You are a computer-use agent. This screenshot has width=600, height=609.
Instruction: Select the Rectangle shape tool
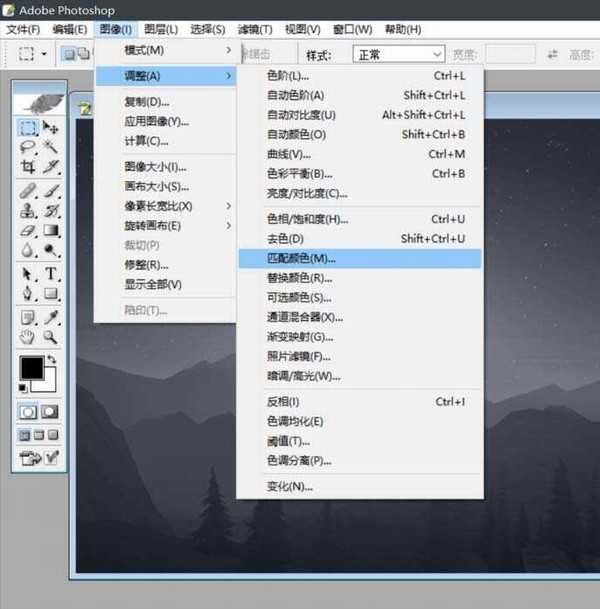50,293
